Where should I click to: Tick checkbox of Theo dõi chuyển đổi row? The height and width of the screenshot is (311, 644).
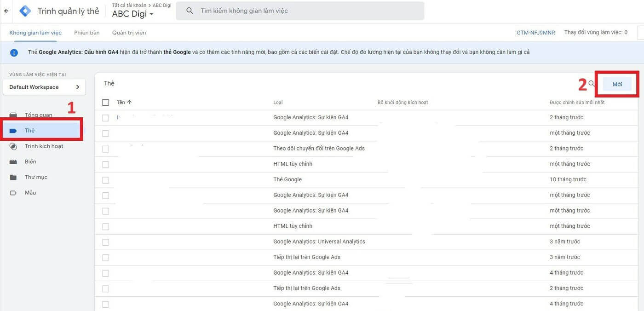(106, 149)
